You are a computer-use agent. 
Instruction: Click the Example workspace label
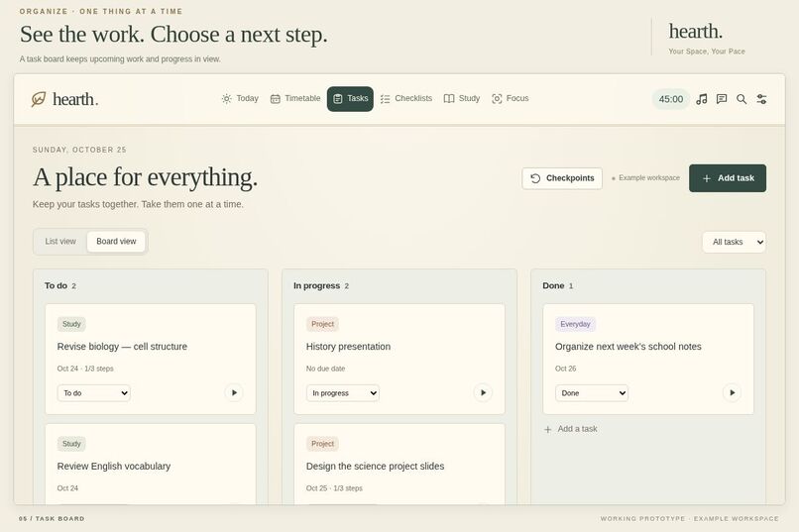(x=645, y=177)
